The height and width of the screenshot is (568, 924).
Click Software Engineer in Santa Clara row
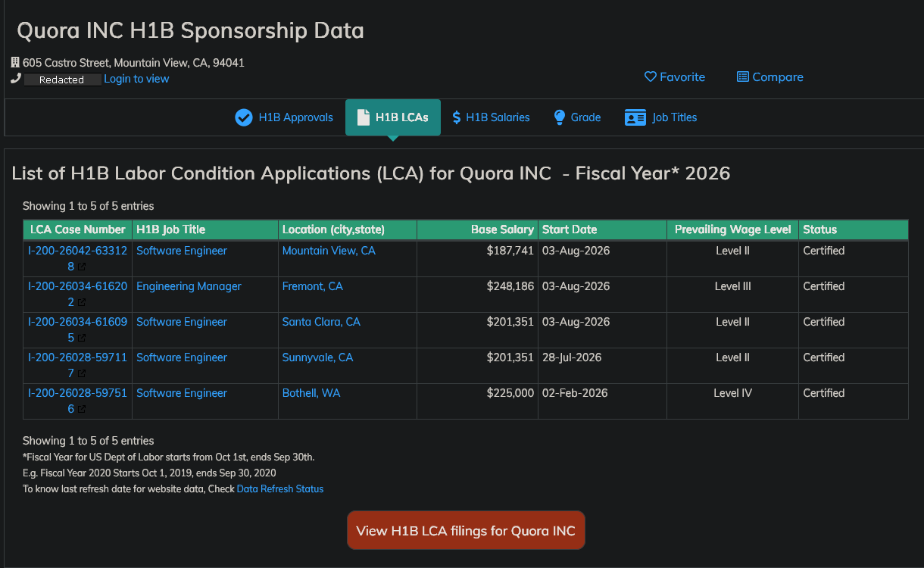coord(182,322)
